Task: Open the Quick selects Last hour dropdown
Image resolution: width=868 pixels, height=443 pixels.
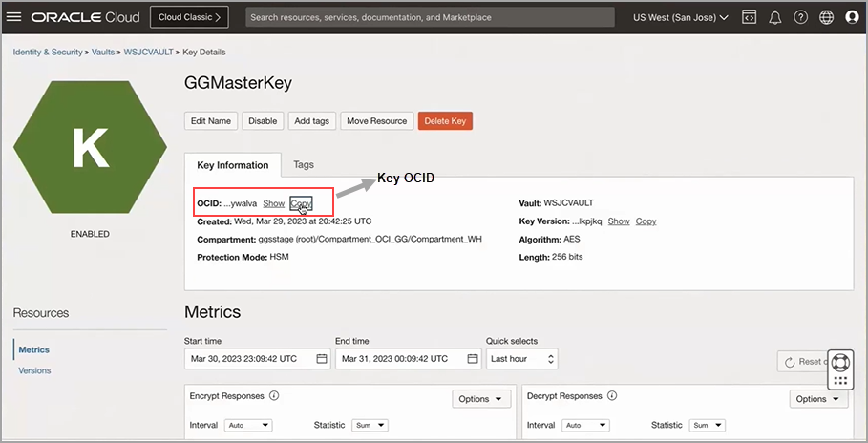Action: [x=522, y=359]
